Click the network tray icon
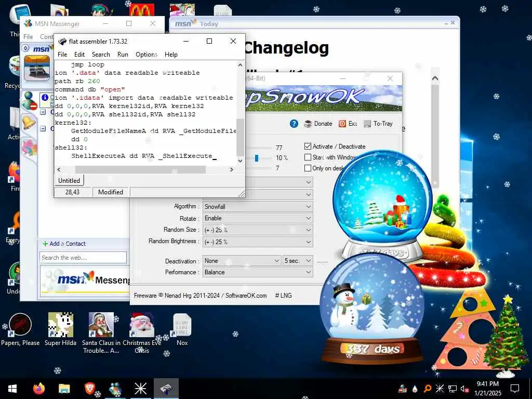Viewport: 532px width, 399px height. tap(452, 389)
